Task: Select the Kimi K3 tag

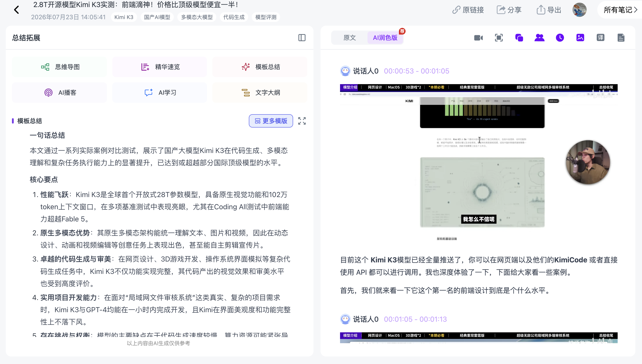Action: [124, 17]
